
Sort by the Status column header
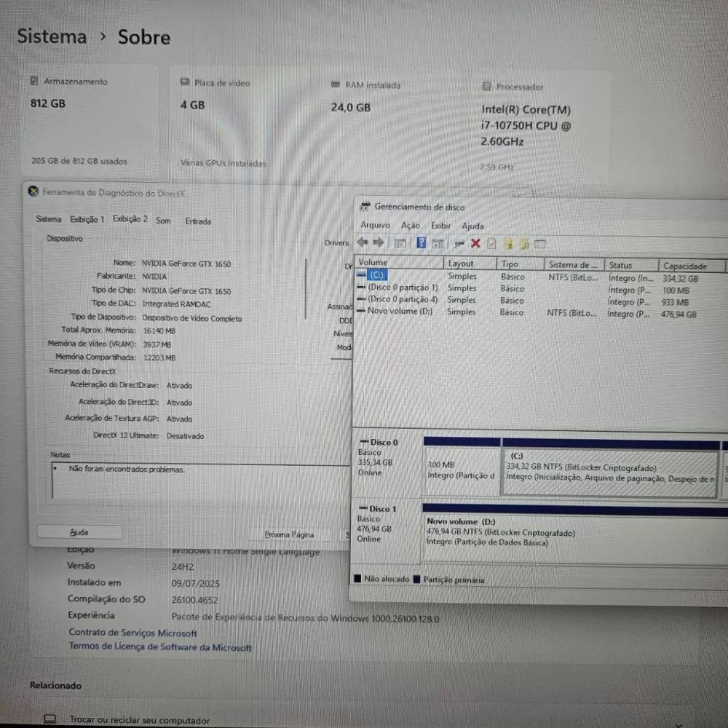coord(631,265)
